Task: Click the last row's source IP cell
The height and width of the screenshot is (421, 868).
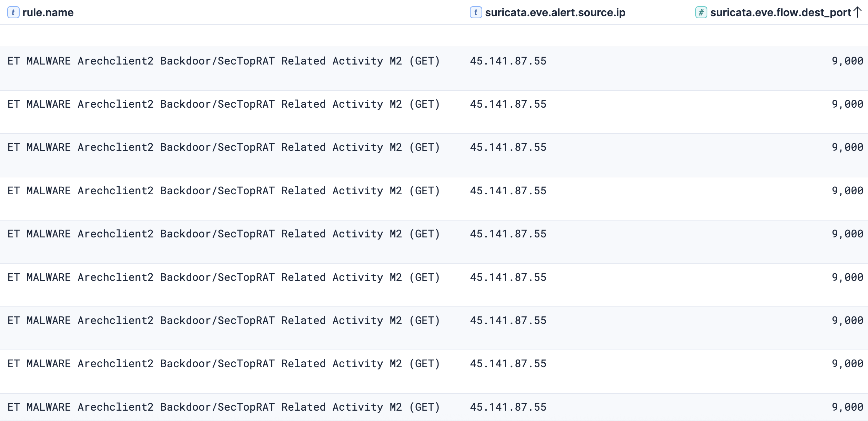Action: coord(508,407)
